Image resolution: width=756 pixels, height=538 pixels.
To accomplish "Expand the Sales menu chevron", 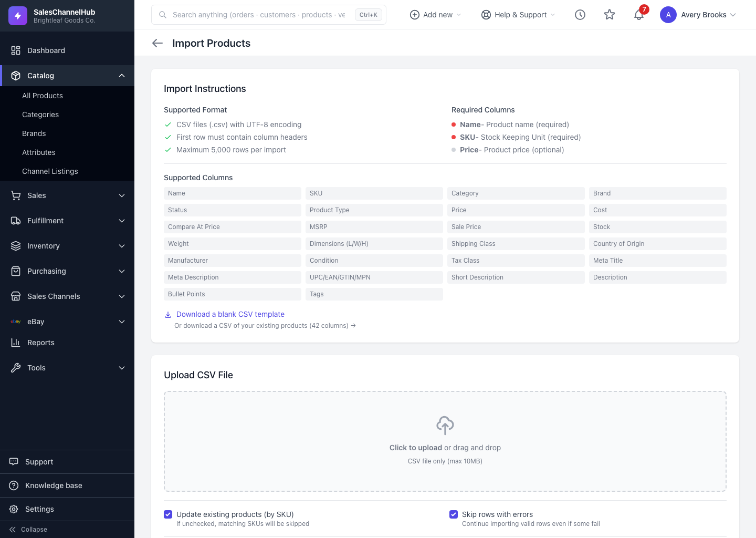I will pos(122,195).
